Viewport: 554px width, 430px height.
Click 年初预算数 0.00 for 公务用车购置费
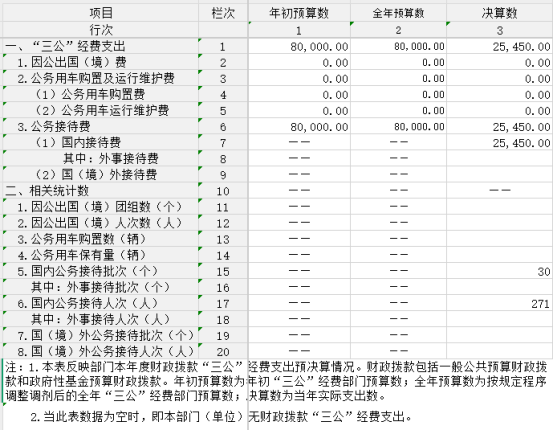335,95
